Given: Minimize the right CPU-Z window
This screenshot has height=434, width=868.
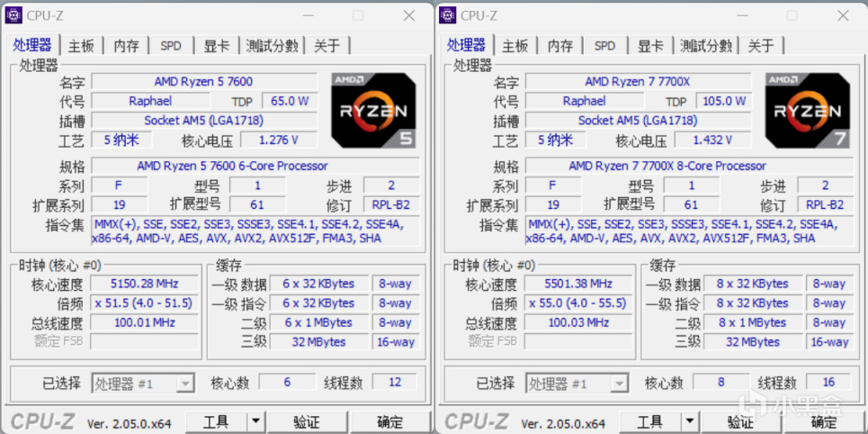Looking at the screenshot, I should coord(741,15).
